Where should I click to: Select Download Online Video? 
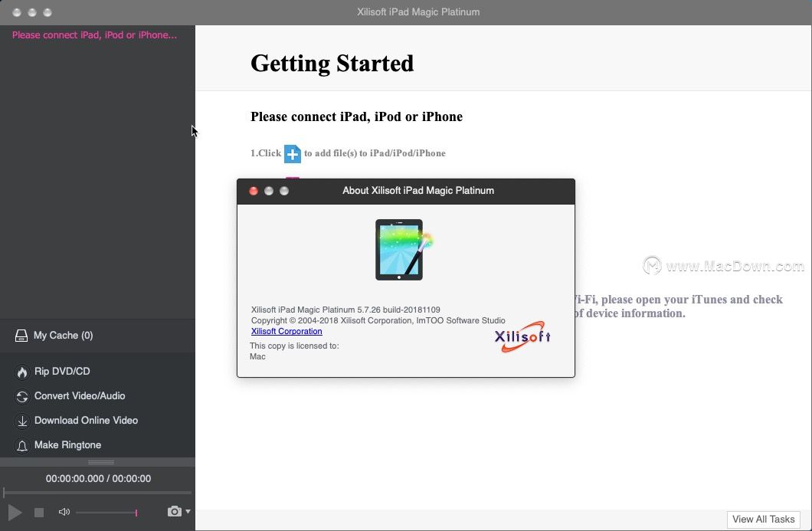pos(86,420)
